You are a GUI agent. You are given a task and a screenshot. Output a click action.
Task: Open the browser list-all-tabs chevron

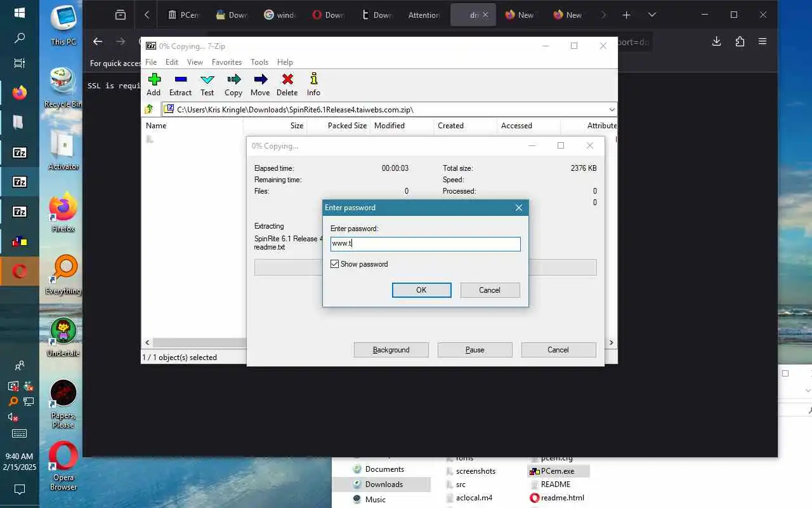tap(652, 15)
